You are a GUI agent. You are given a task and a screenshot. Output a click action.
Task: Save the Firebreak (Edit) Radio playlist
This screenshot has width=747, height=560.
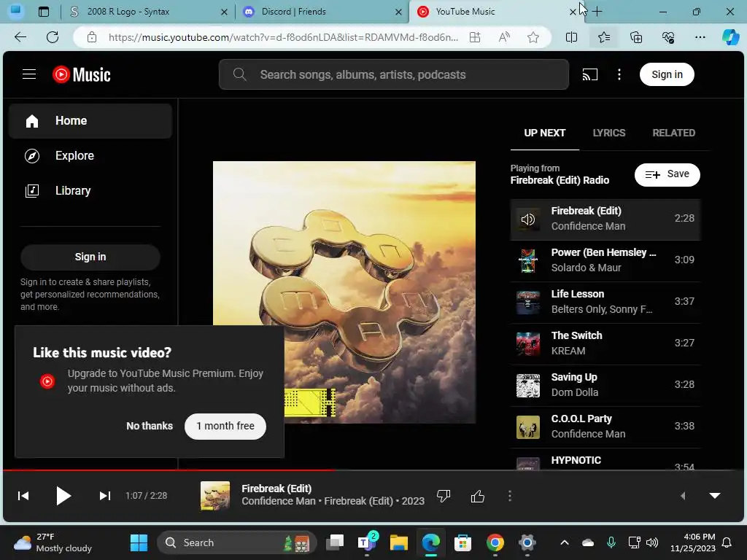(x=667, y=174)
